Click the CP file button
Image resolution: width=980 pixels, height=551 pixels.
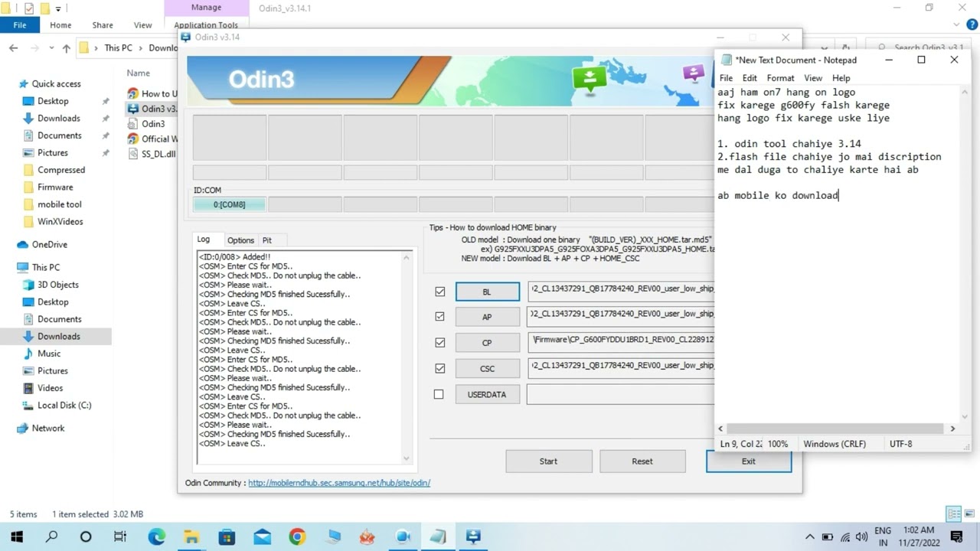point(487,343)
